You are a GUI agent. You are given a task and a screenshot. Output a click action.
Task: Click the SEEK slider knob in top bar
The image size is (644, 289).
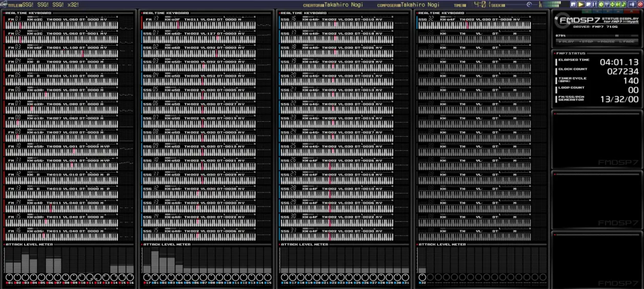coord(529,5)
